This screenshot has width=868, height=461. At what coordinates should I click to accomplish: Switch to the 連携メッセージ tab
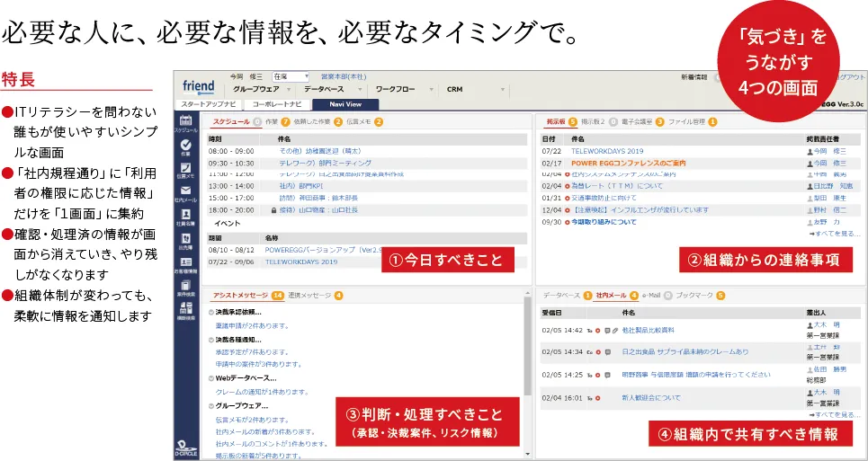(x=309, y=296)
